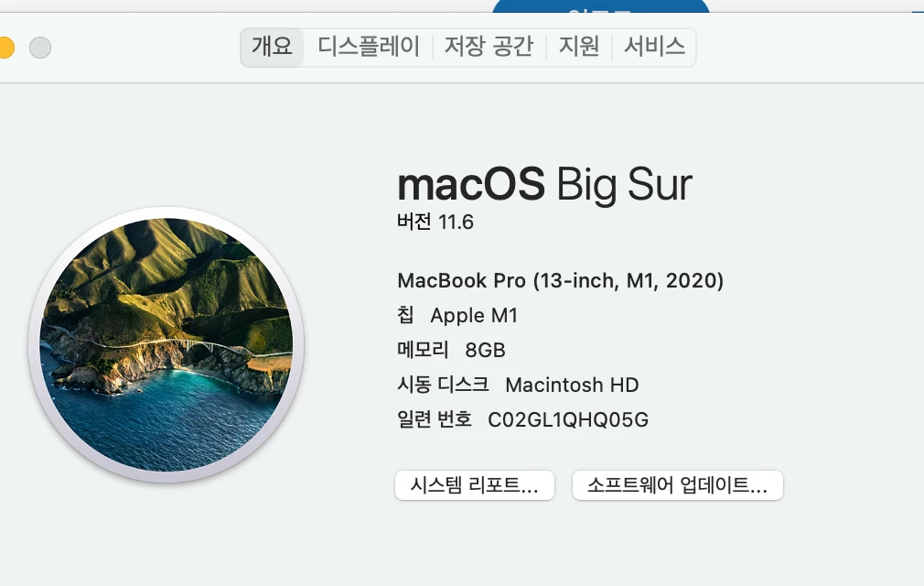
Task: Click the gray disabled zoom button
Action: click(40, 48)
